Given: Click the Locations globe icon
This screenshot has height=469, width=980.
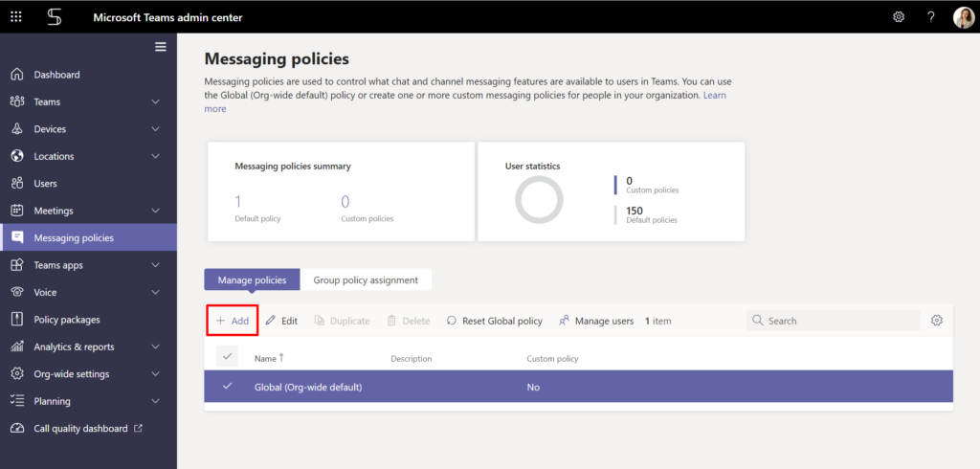Looking at the screenshot, I should [17, 156].
